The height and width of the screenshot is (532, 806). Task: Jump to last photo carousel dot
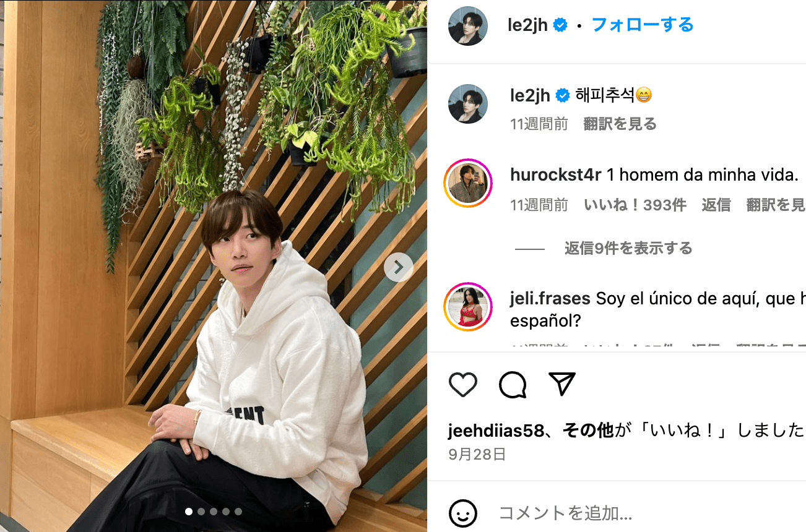[x=238, y=512]
